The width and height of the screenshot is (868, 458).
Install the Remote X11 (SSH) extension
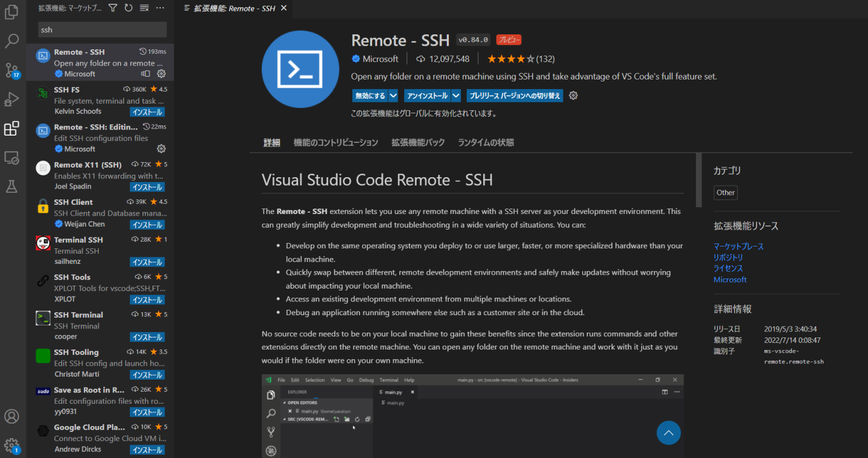pyautogui.click(x=148, y=187)
